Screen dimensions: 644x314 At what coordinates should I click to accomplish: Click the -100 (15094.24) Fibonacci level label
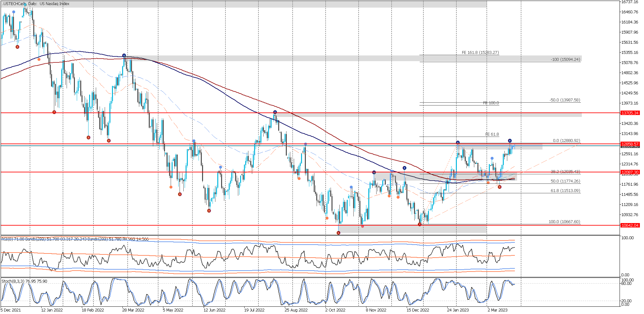click(565, 60)
